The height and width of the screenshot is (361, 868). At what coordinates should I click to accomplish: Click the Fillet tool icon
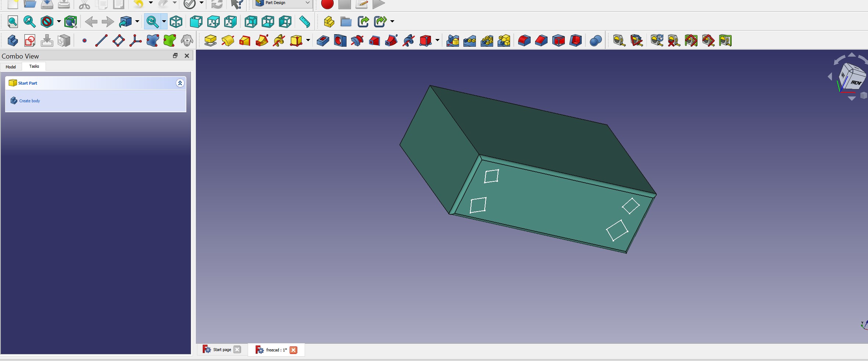pyautogui.click(x=524, y=40)
